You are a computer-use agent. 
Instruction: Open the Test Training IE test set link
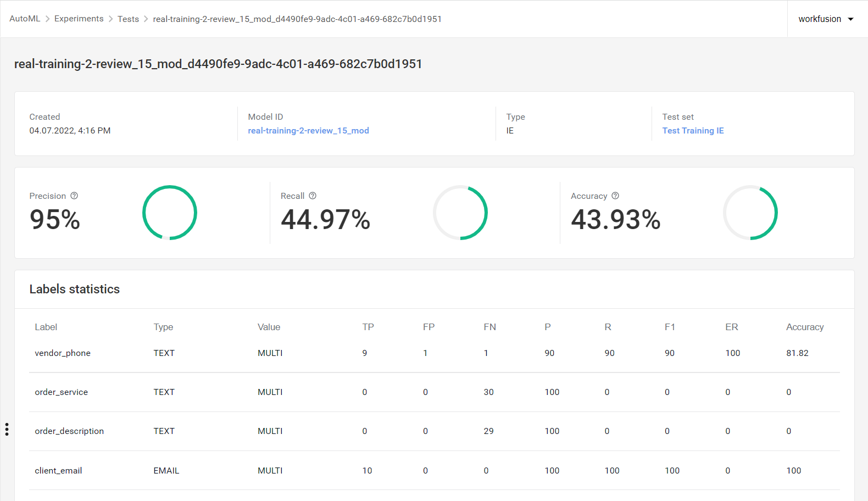tap(693, 131)
